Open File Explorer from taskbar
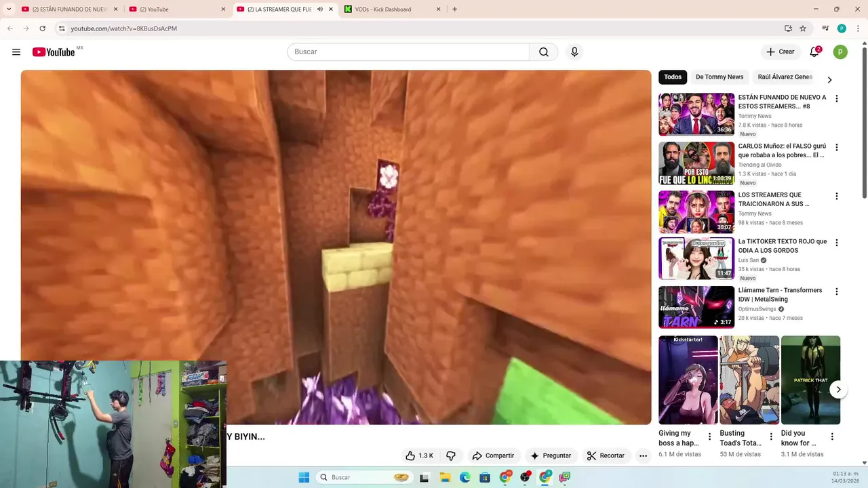 pyautogui.click(x=445, y=477)
